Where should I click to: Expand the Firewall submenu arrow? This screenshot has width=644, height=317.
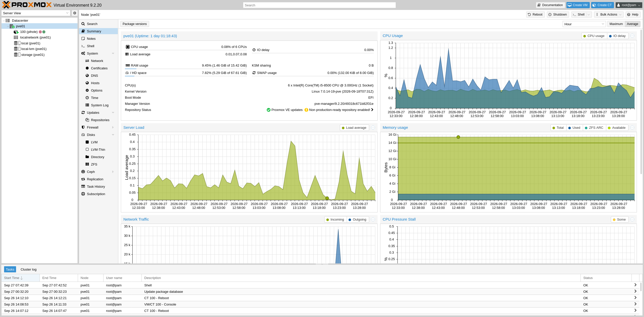[113, 128]
